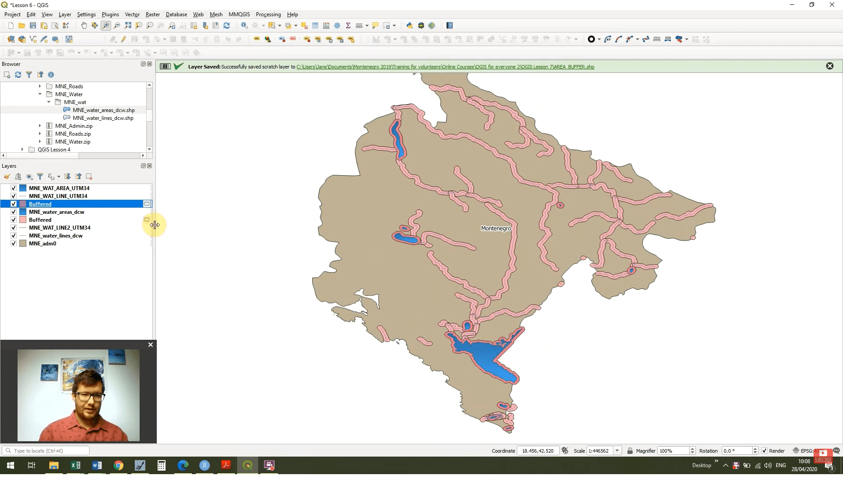The width and height of the screenshot is (843, 504).
Task: Dismiss the Layer Saved notification
Action: pyautogui.click(x=830, y=66)
